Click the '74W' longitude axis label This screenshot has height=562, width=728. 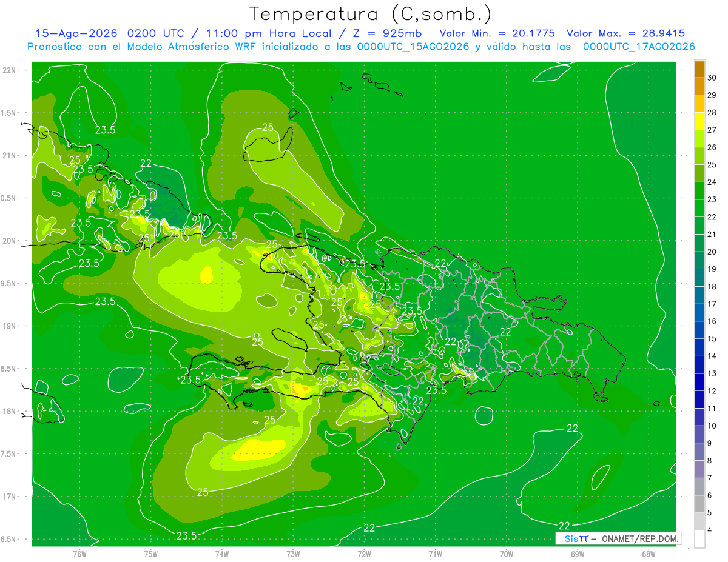[x=222, y=554]
